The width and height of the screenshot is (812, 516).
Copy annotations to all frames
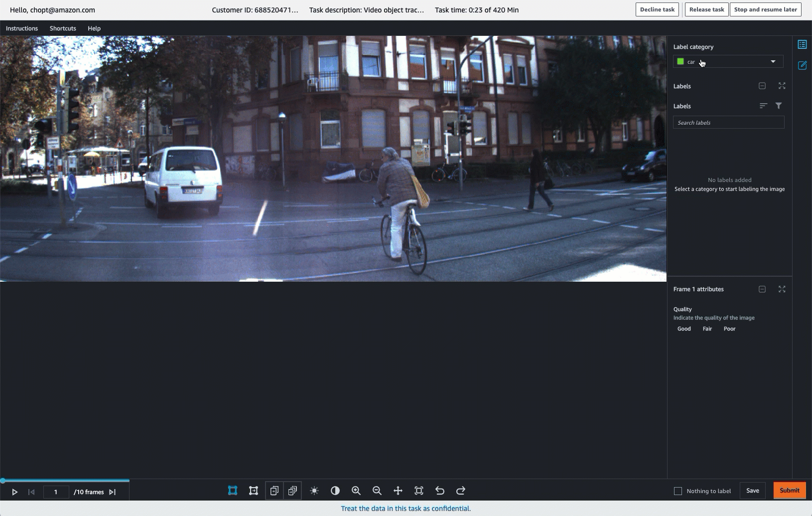click(x=292, y=491)
